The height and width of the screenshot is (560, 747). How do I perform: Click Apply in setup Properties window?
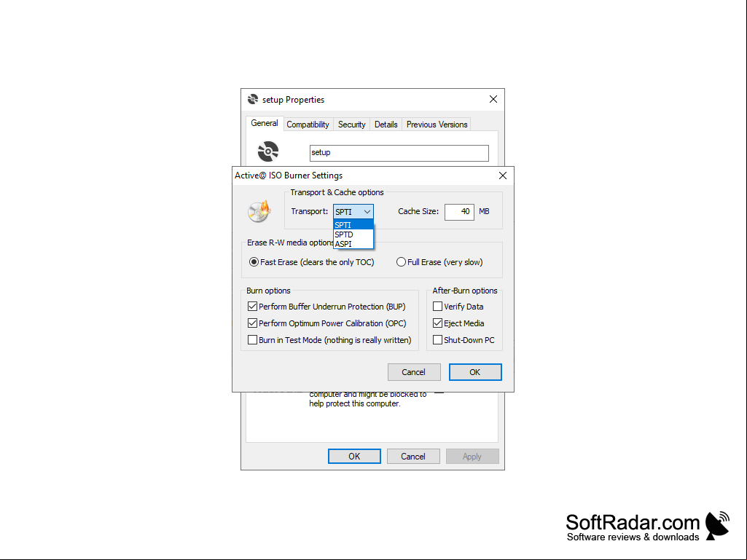[x=472, y=456]
